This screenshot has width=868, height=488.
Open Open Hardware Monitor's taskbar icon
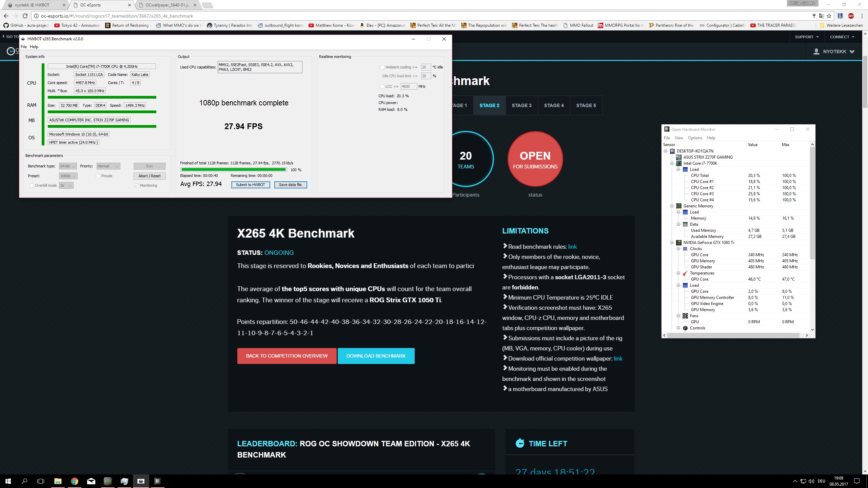pyautogui.click(x=157, y=481)
